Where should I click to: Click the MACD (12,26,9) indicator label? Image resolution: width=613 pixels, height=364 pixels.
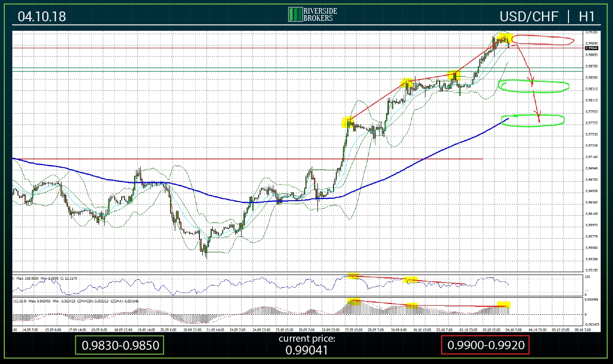(19, 301)
